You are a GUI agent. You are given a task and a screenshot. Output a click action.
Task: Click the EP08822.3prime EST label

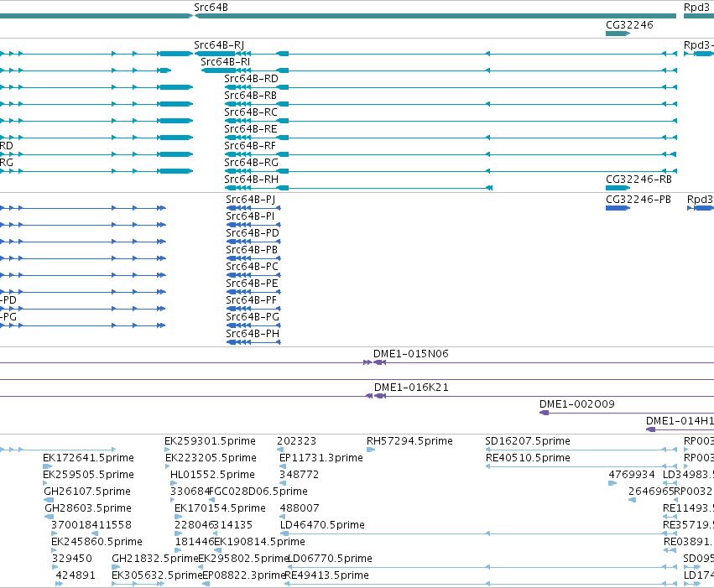tap(244, 575)
